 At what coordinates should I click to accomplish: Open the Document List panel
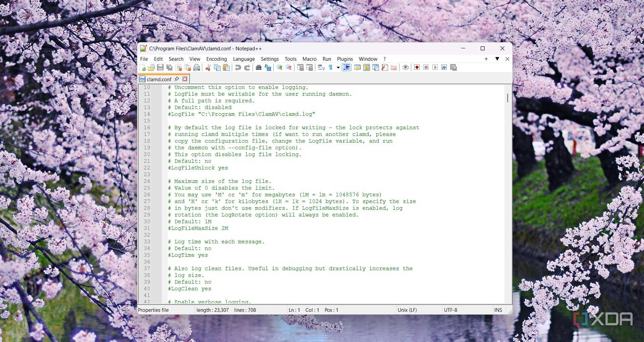pyautogui.click(x=376, y=68)
